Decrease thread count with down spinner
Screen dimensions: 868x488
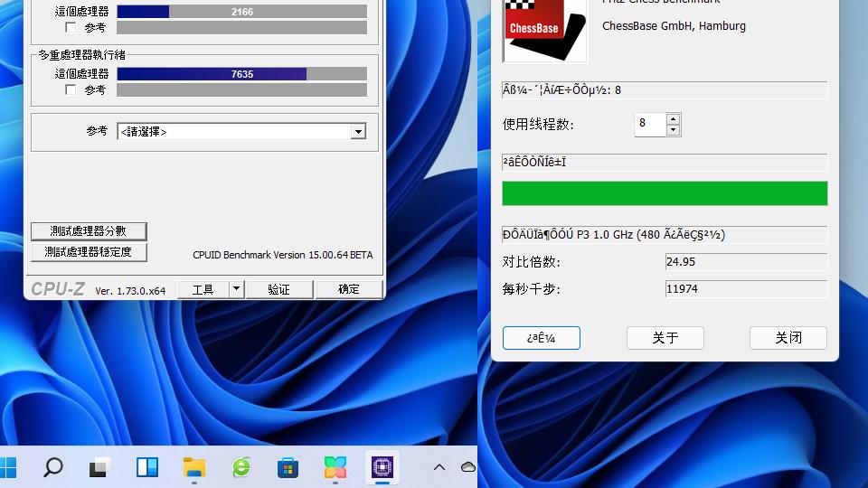[673, 130]
